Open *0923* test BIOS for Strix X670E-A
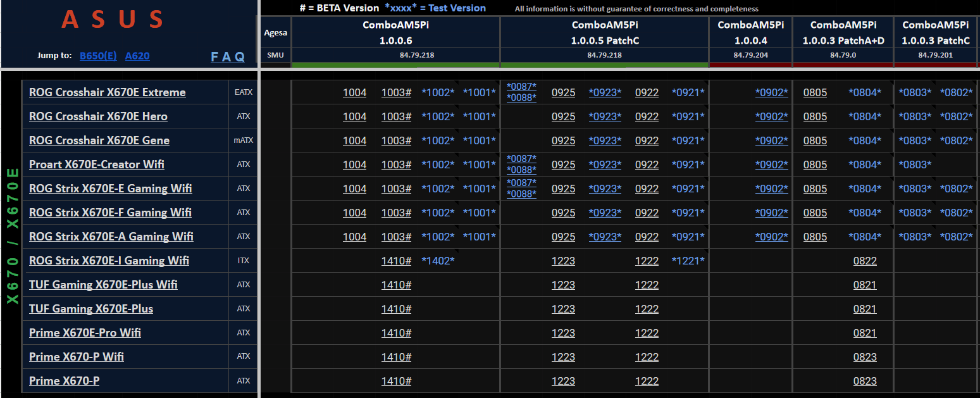The width and height of the screenshot is (980, 398). click(605, 237)
